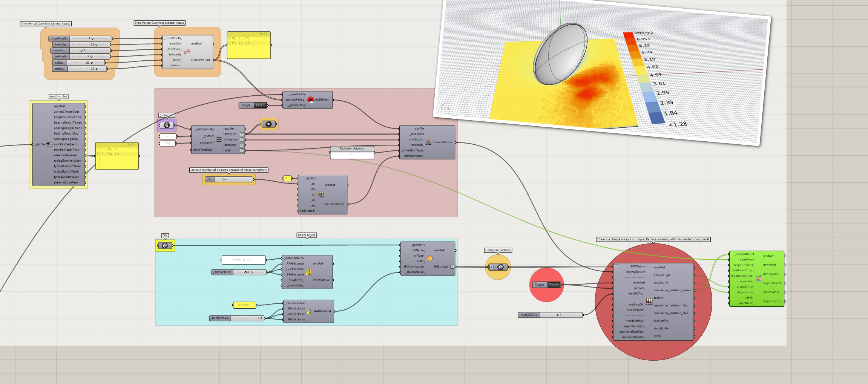
Task: Click the _writeRad input text
Action: (x=638, y=283)
